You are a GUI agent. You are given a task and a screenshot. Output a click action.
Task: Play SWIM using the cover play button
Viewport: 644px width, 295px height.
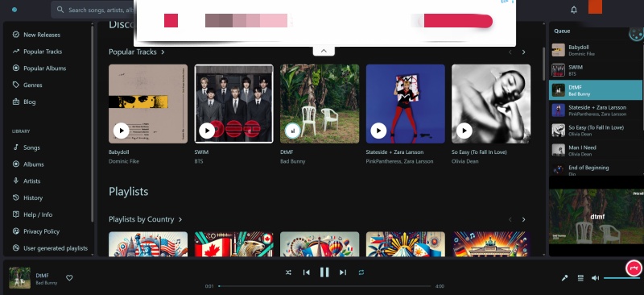click(x=207, y=131)
